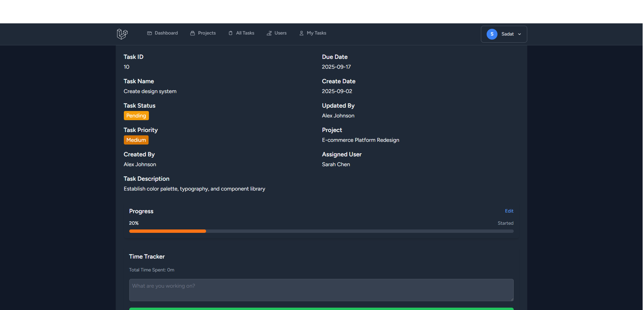Click the task name 'Create design system'
644x310 pixels.
point(150,91)
